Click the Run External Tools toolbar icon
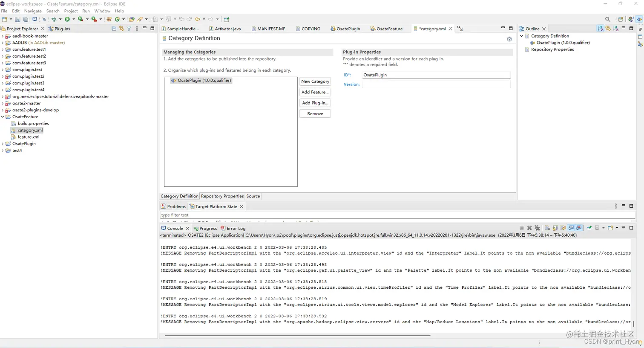Viewport: 644px width, 348px height. pos(94,19)
